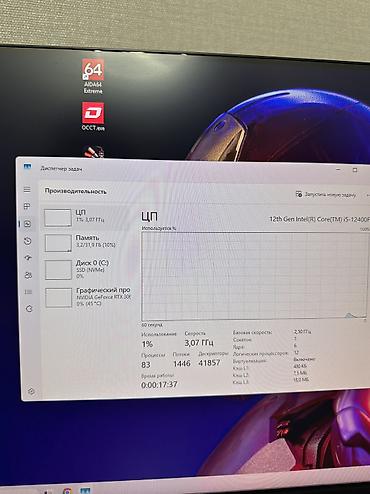Click the 12th Gen Intel Core i5-12400F label
The height and width of the screenshot is (494, 370).
point(319,219)
